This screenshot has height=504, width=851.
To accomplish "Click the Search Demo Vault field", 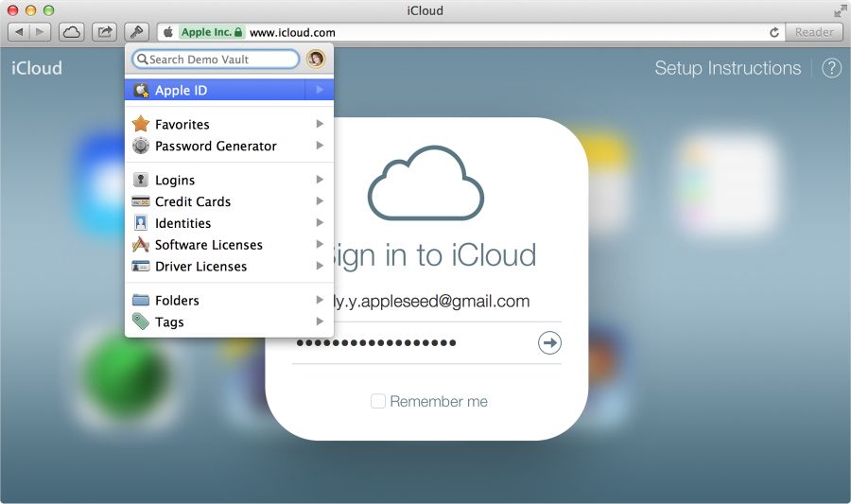I will (x=216, y=60).
